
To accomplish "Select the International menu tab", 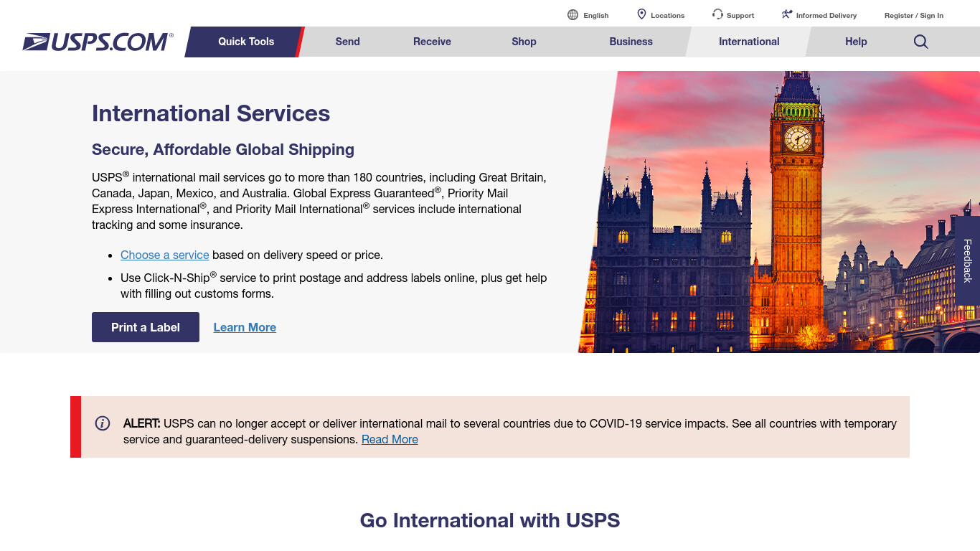I will [749, 42].
